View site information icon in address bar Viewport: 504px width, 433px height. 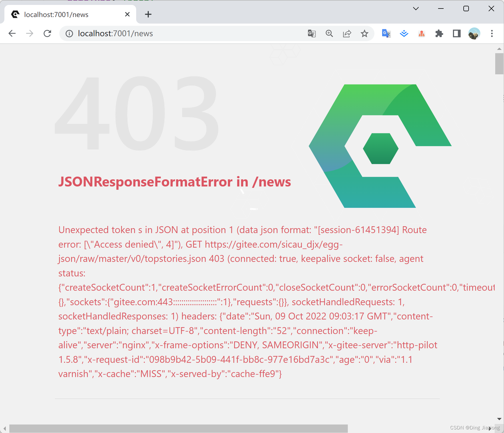coord(69,33)
